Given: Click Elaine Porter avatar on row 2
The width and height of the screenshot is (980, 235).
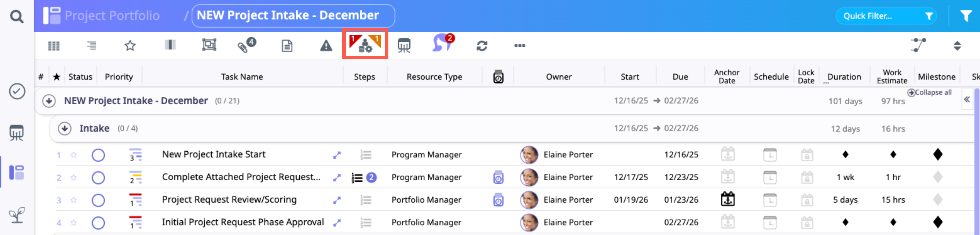Looking at the screenshot, I should [x=529, y=177].
